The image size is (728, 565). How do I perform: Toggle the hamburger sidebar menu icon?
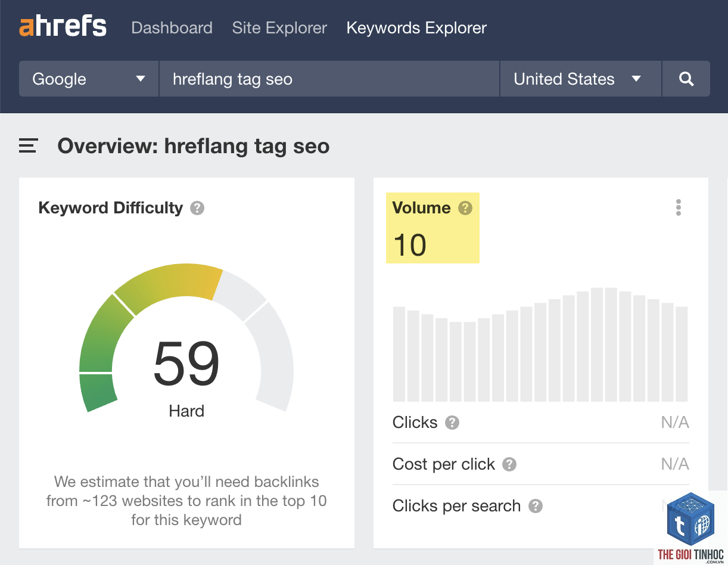click(29, 146)
